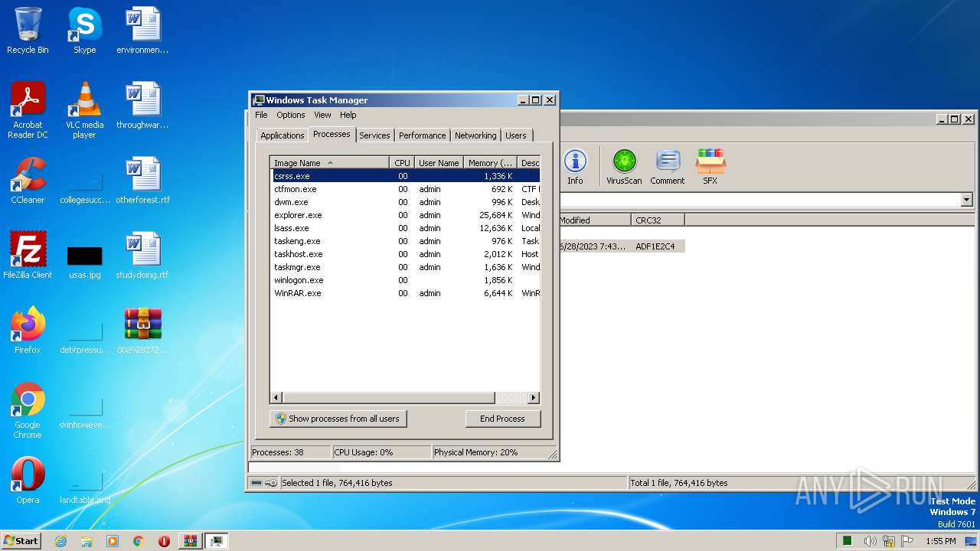
Task: Click Opera icon in the taskbar
Action: click(x=164, y=541)
